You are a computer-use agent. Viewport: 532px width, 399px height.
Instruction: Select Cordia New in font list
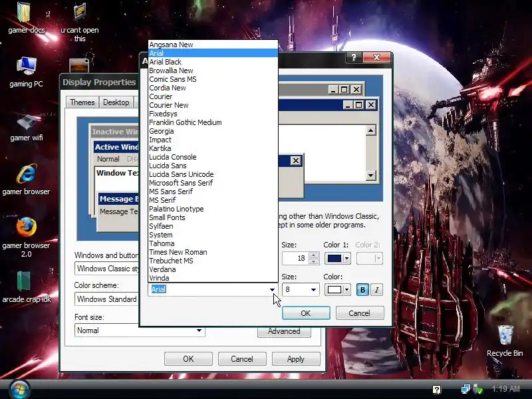[x=213, y=88]
